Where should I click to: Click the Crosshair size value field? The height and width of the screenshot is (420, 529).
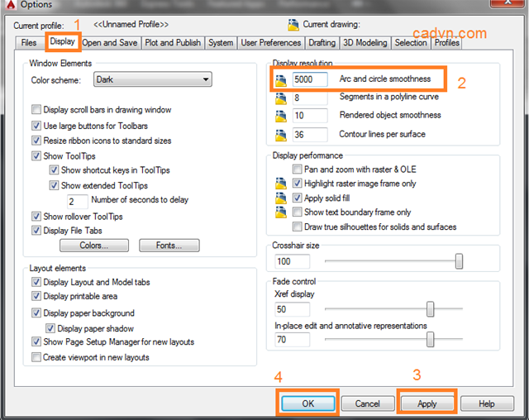[292, 261]
